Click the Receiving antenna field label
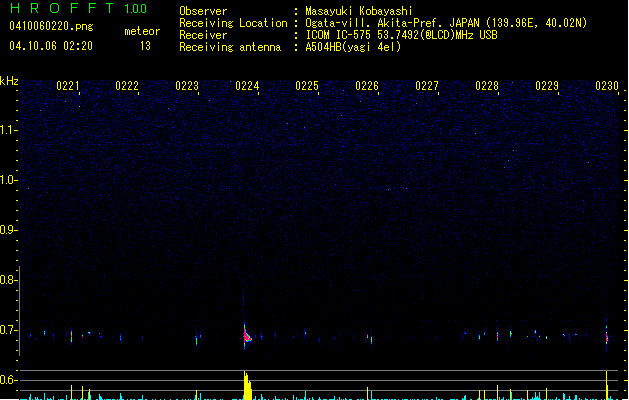The image size is (629, 400). click(230, 47)
